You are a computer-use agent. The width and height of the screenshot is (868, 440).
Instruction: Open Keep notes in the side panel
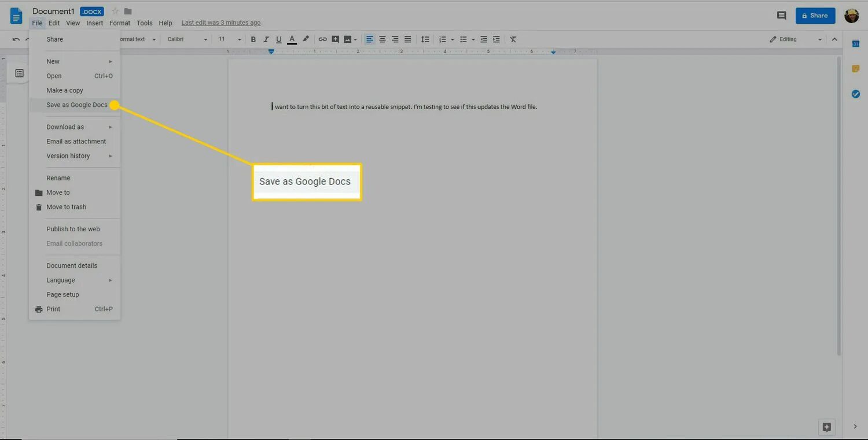pyautogui.click(x=856, y=69)
